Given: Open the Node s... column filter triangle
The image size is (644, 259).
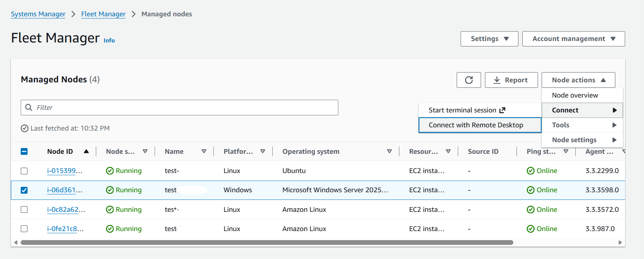Looking at the screenshot, I should (145, 151).
